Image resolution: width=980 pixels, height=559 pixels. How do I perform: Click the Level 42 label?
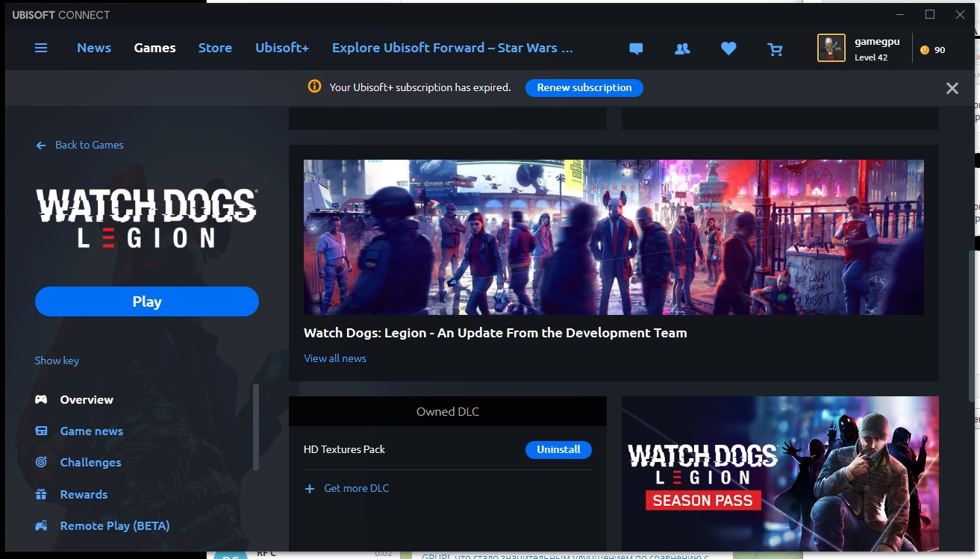click(x=871, y=57)
